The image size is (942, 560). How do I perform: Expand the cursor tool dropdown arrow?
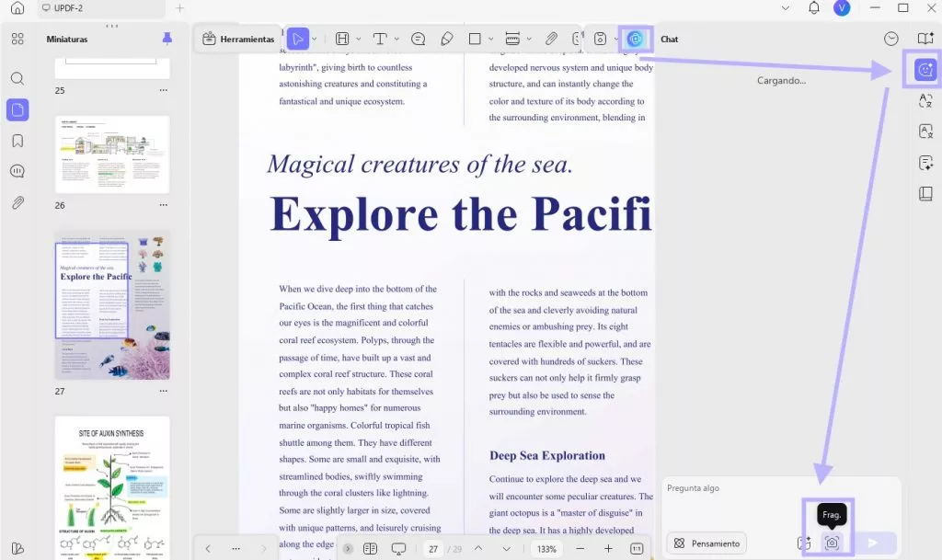(315, 39)
